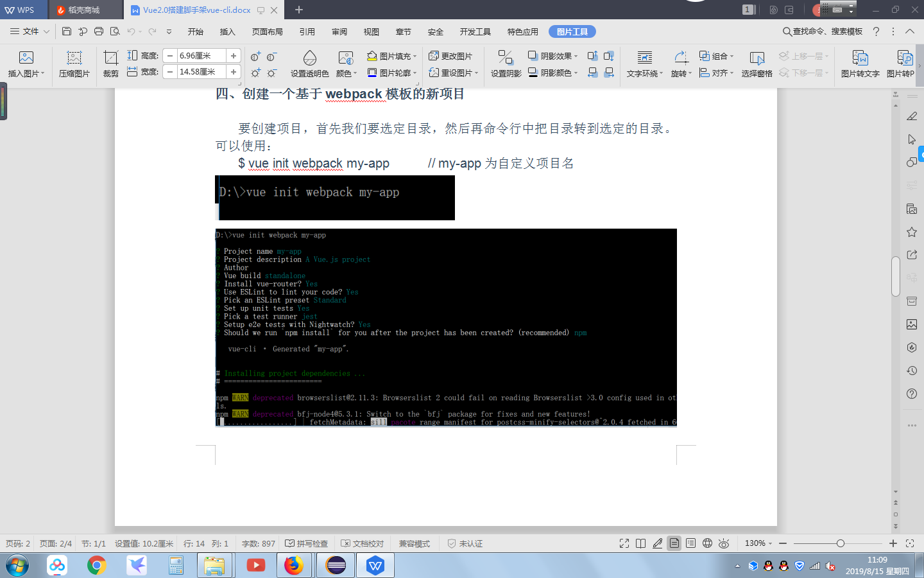Decrease picture width with minus button

pyautogui.click(x=170, y=72)
